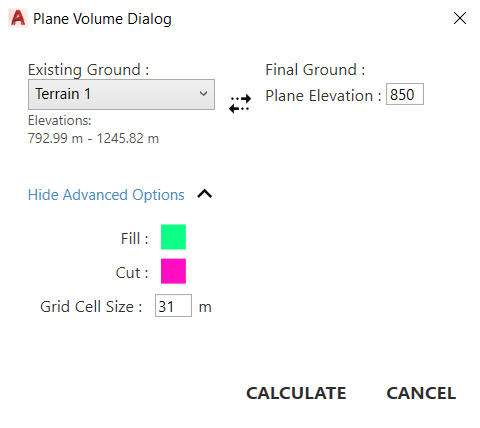Click the Plane Elevation label
This screenshot has width=480, height=428.
(x=323, y=96)
